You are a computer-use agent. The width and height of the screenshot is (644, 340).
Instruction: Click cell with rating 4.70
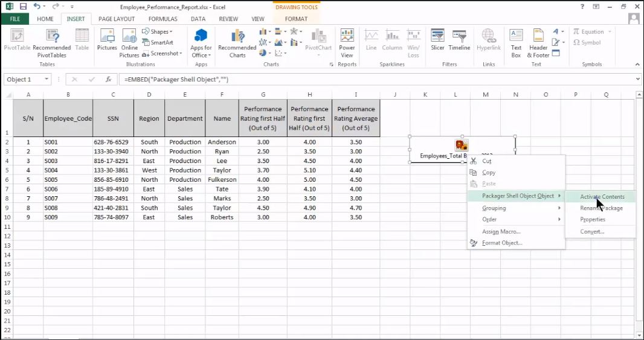pos(356,208)
